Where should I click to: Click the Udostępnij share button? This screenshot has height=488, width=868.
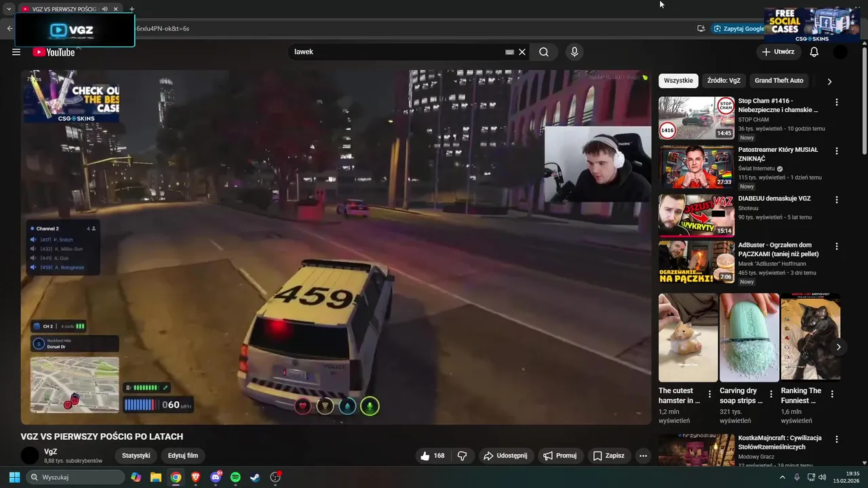click(505, 456)
